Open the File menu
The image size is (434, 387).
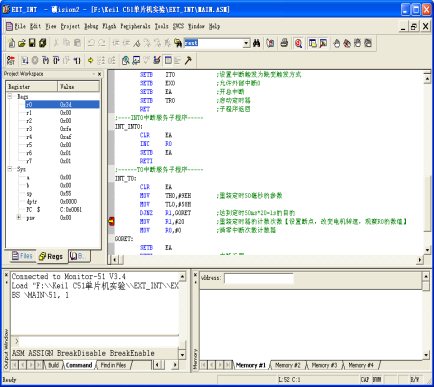(x=20, y=26)
